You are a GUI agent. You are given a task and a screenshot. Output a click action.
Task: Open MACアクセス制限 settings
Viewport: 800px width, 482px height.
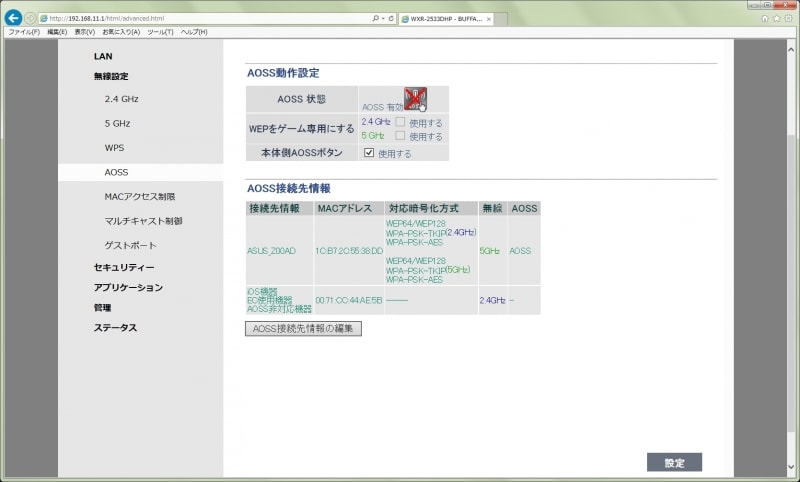[140, 196]
